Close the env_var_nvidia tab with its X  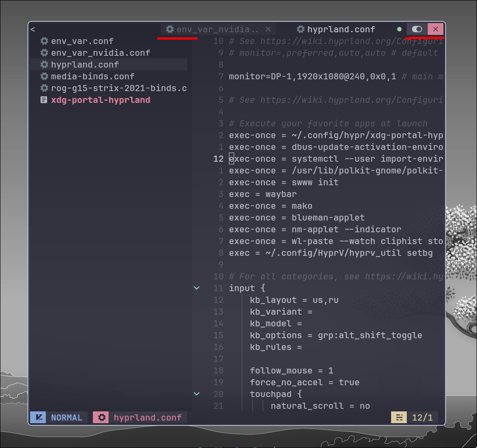click(x=268, y=29)
